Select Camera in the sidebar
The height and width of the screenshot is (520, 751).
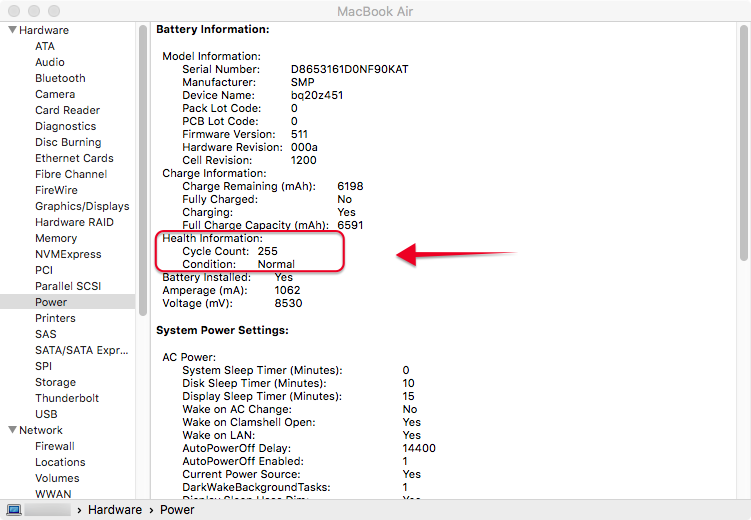55,94
